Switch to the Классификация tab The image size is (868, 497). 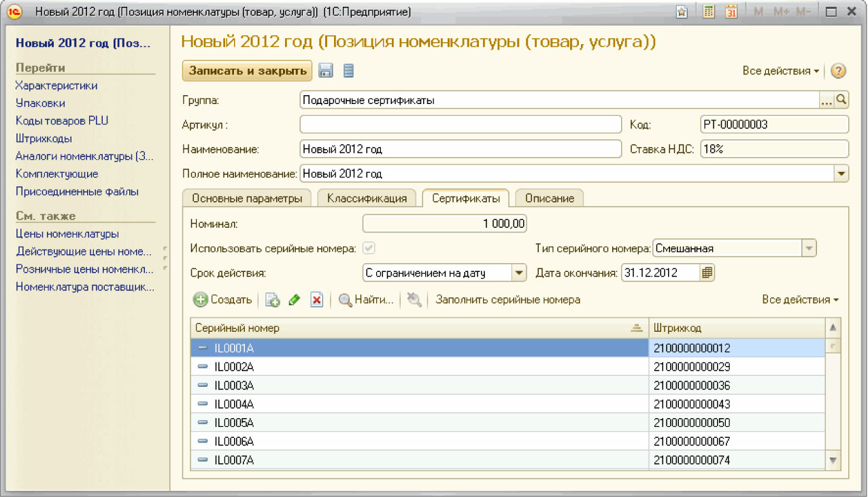pos(367,199)
